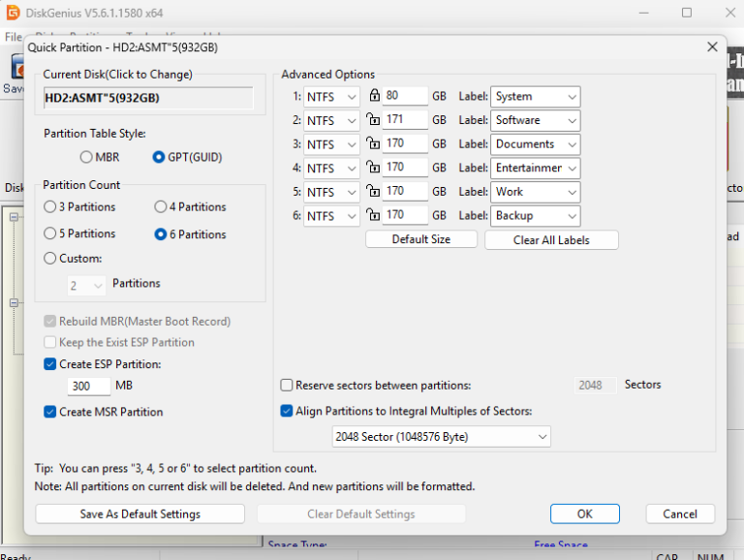744x560 pixels.
Task: Toggle the unlock icon for partition 2 size
Action: point(373,118)
